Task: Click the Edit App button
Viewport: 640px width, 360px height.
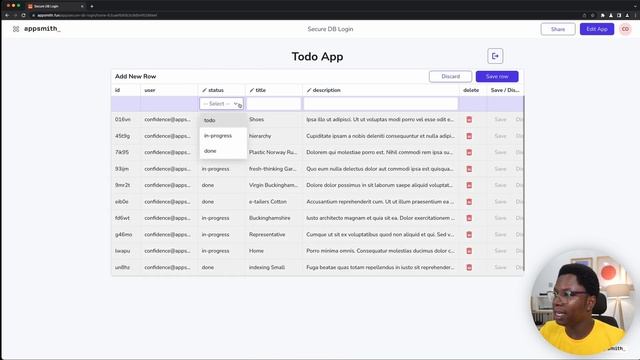Action: point(597,29)
